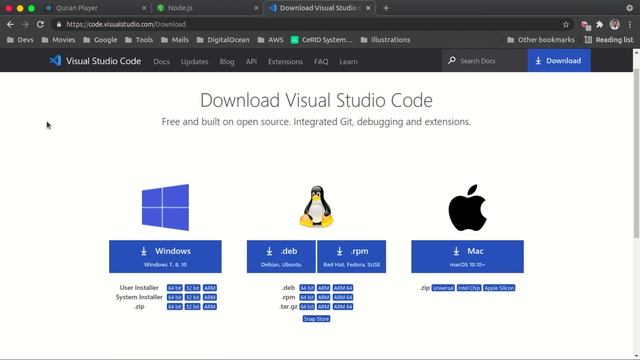This screenshot has width=640, height=360.
Task: Open the CeRID System bookmark
Action: (322, 40)
